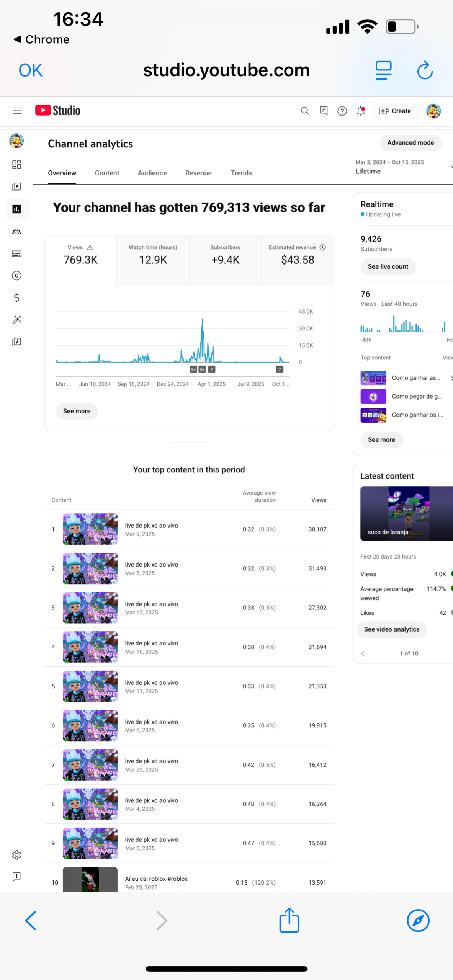
Task: Click See live count button
Action: click(388, 267)
